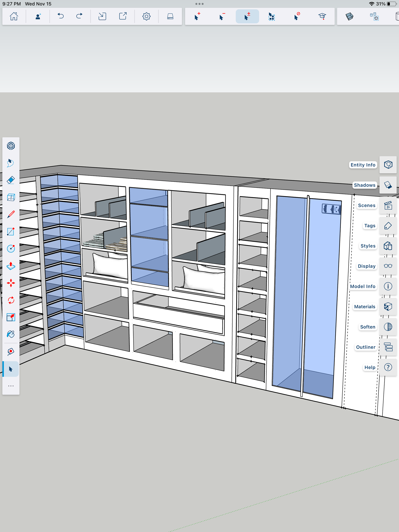Enable subtract-from-selection mode
The height and width of the screenshot is (532, 399).
coord(222,16)
